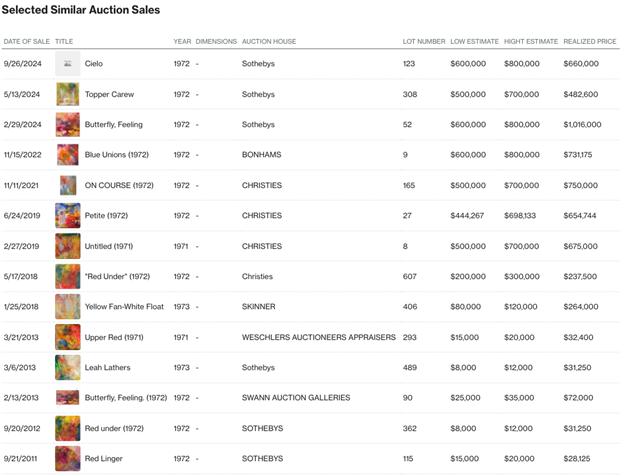Click the Petite (1972) artwork thumbnail
The image size is (624, 476).
pyautogui.click(x=68, y=215)
